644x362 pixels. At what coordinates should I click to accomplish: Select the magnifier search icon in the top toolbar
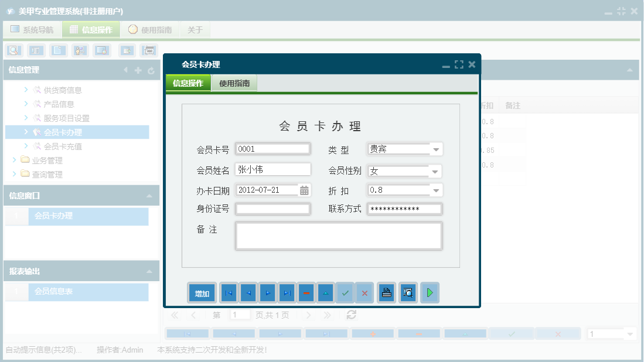coord(12,50)
